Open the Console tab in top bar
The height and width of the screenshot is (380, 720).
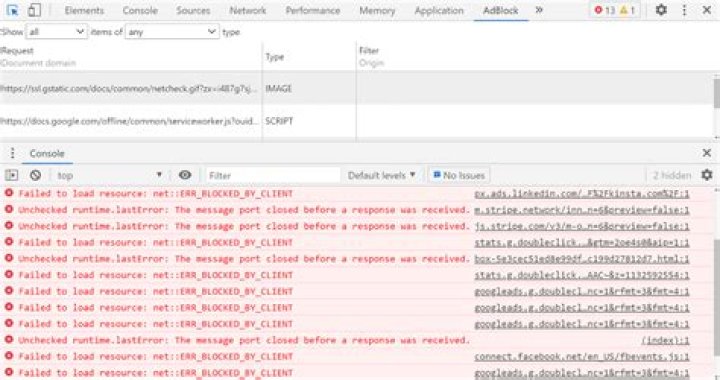(140, 10)
